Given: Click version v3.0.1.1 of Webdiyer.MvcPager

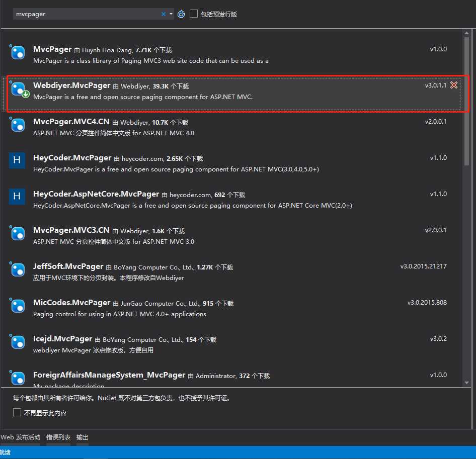Looking at the screenshot, I should [436, 85].
